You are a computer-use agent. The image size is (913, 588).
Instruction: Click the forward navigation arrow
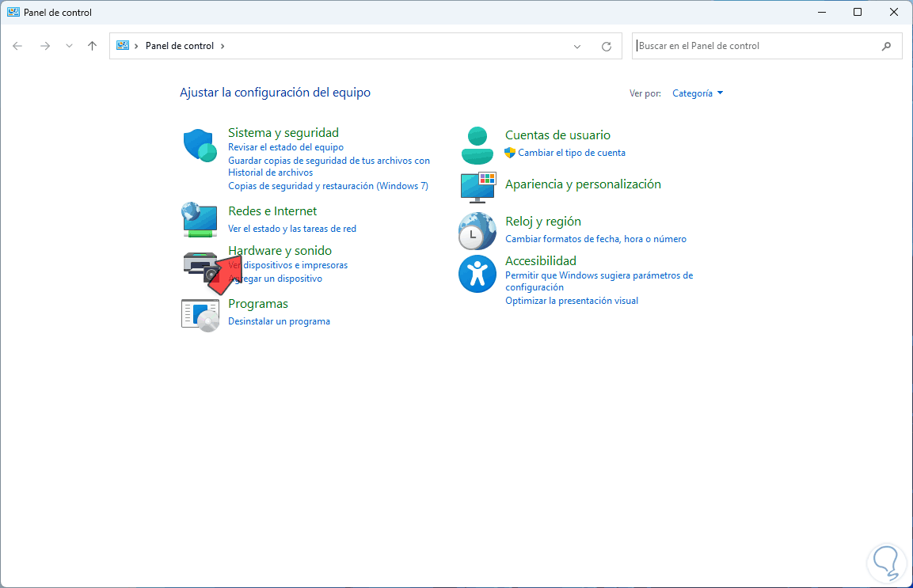point(45,46)
